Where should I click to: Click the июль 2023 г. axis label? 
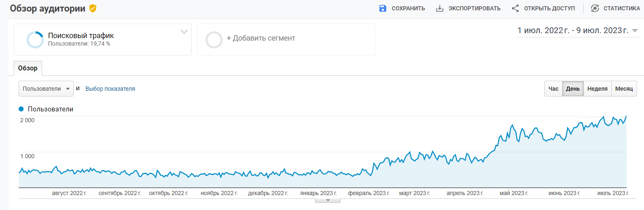[613, 193]
